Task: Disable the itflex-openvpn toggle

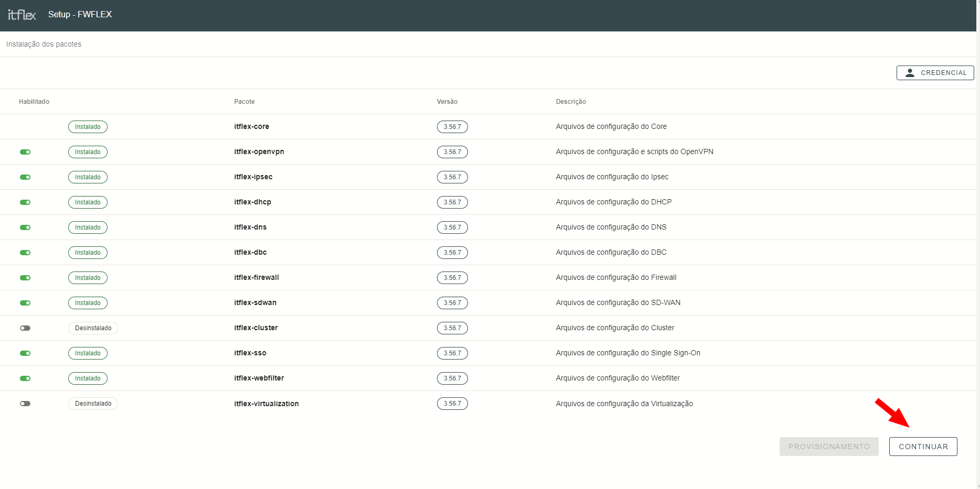Action: [x=25, y=152]
